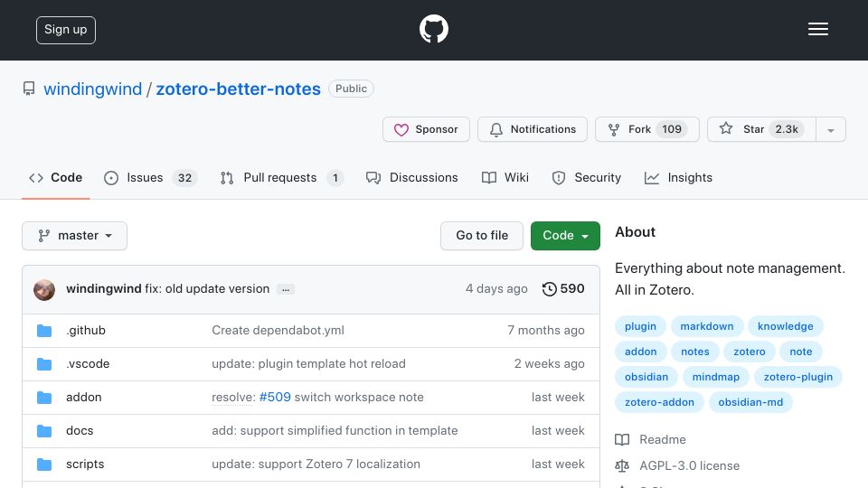
Task: Select the notes topic tag
Action: 694,352
